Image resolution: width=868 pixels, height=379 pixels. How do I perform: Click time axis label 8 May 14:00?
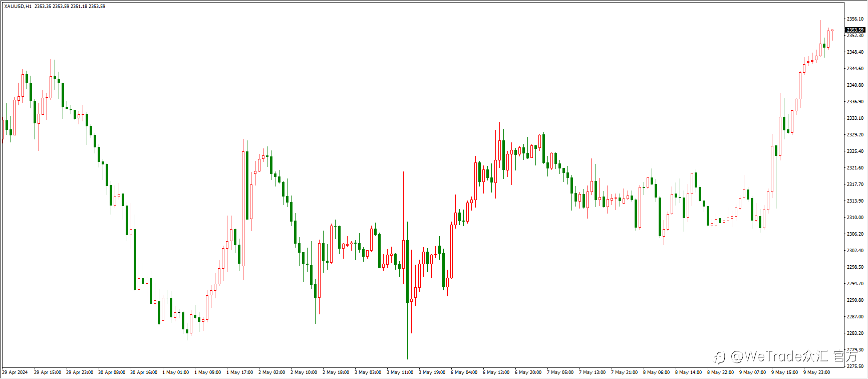point(689,372)
